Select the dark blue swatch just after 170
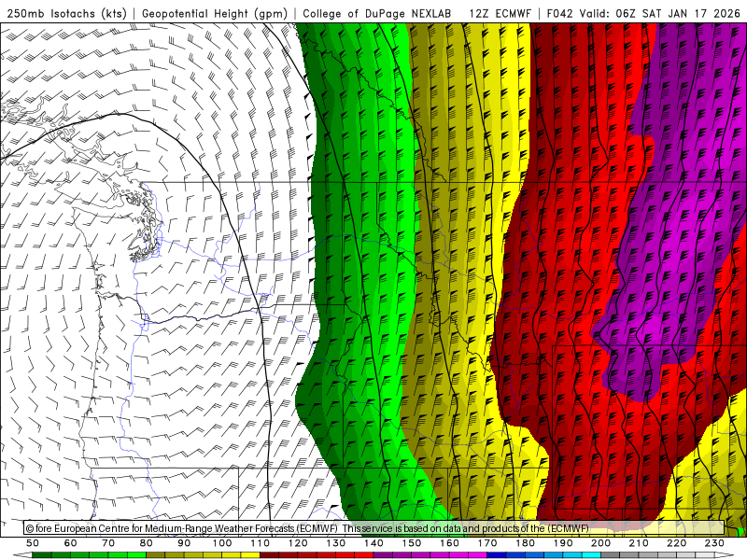 (x=497, y=554)
